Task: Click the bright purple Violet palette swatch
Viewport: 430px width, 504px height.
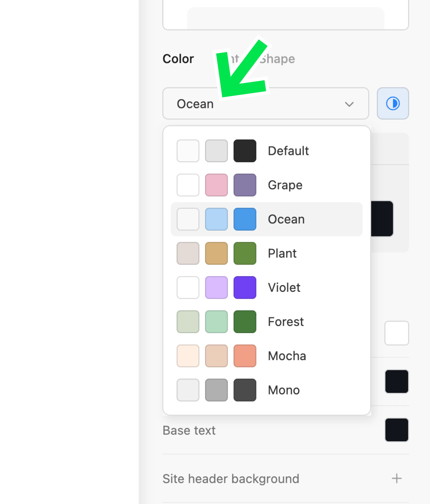Action: [245, 288]
